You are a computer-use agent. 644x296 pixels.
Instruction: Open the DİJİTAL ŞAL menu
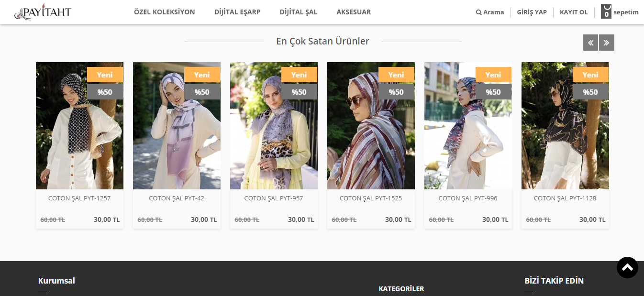pos(299,12)
